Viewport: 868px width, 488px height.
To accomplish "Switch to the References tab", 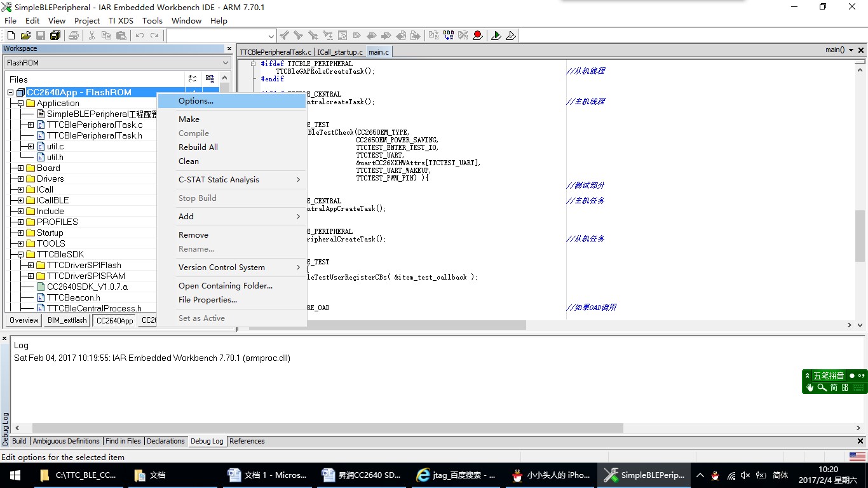I will [x=247, y=441].
